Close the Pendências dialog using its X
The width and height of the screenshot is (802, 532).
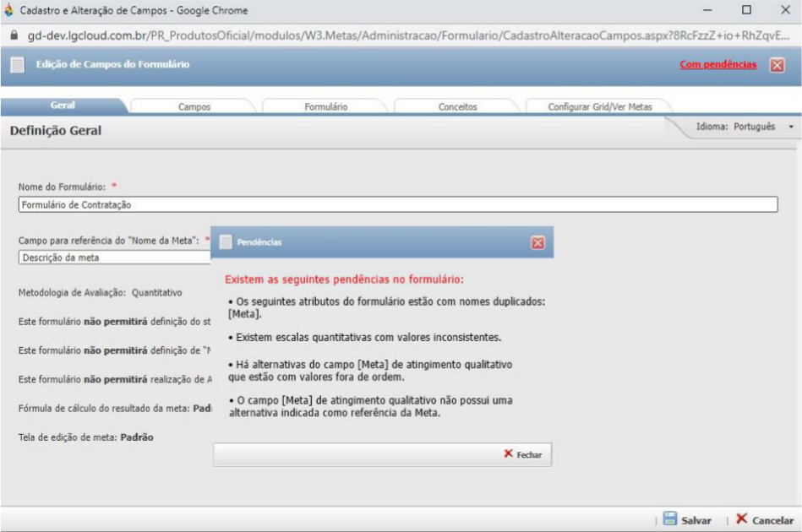(x=537, y=242)
